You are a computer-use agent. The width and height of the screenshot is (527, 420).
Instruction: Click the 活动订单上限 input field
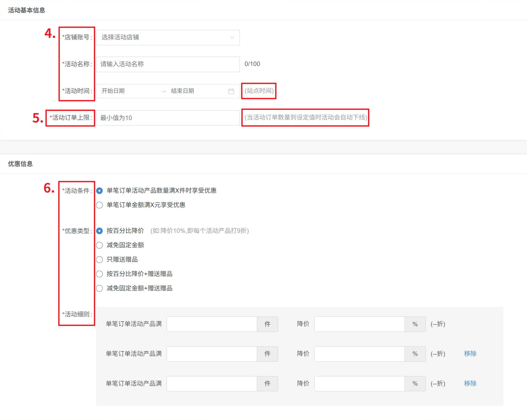pyautogui.click(x=168, y=118)
